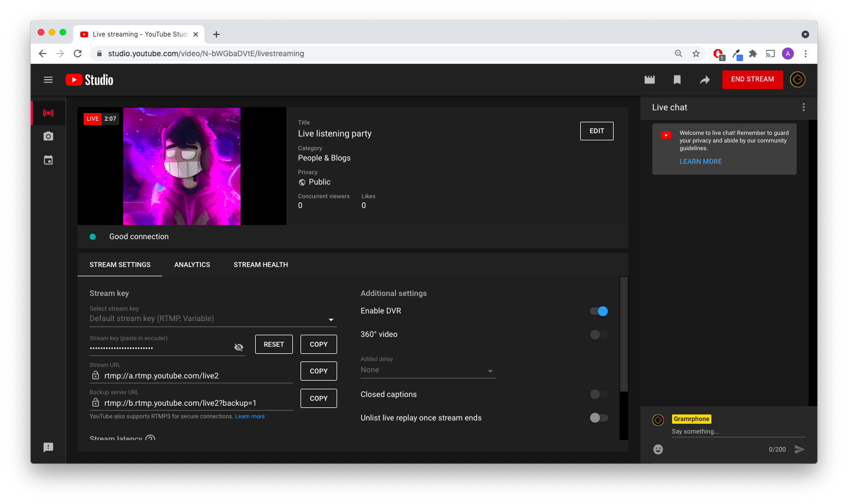Switch to the Analytics tab

[x=192, y=265]
